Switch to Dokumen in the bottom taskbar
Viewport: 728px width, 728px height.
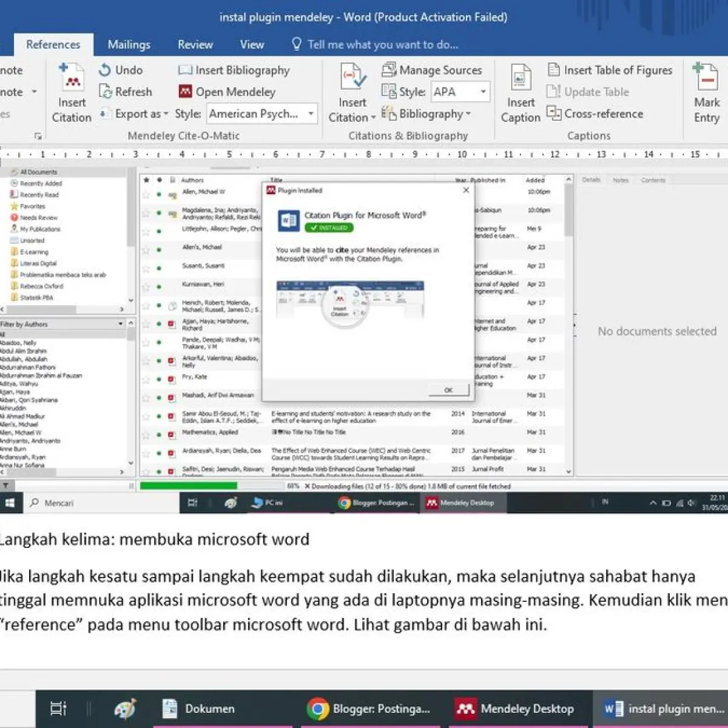pos(199,709)
